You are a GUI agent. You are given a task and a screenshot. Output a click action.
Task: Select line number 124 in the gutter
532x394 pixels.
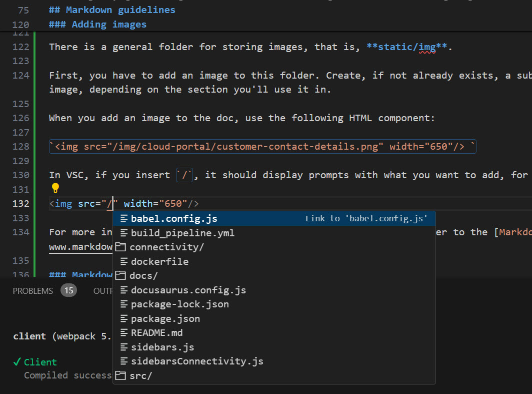click(20, 76)
